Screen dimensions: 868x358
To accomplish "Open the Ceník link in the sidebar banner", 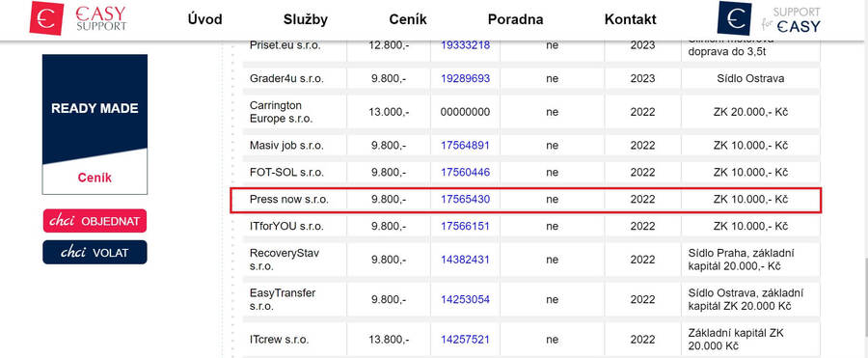I will [x=95, y=178].
